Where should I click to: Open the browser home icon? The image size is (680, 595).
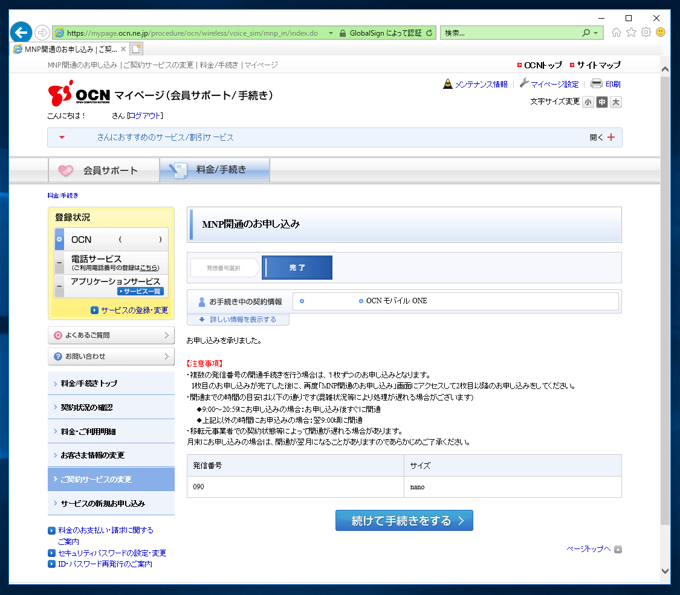[x=616, y=33]
